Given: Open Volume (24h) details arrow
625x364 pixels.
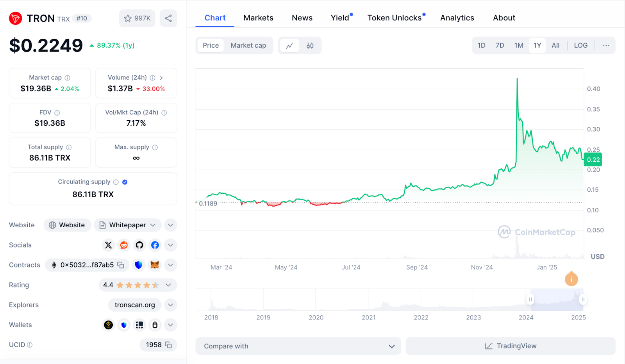Looking at the screenshot, I should (x=161, y=78).
